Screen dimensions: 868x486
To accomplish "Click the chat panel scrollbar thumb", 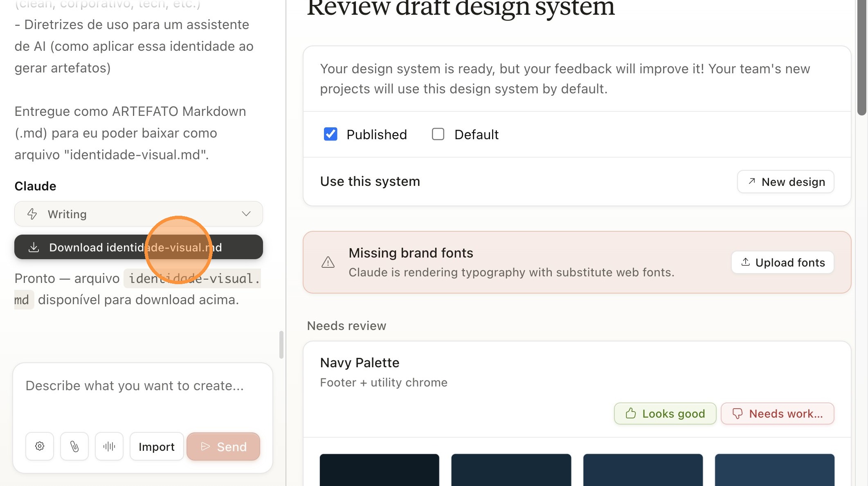I will (x=281, y=345).
